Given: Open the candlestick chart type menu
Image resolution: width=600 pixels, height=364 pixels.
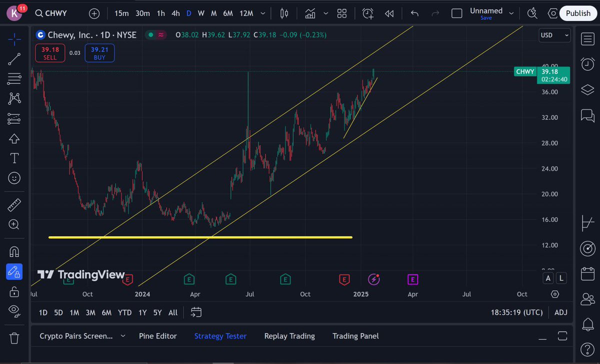Looking at the screenshot, I should [x=284, y=13].
